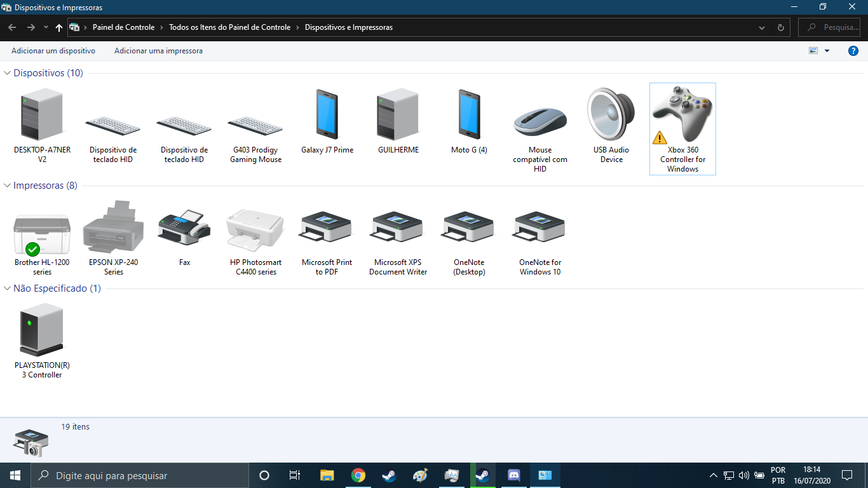Click the POR PTB language indicator
Viewport: 868px width, 488px height.
(x=778, y=475)
